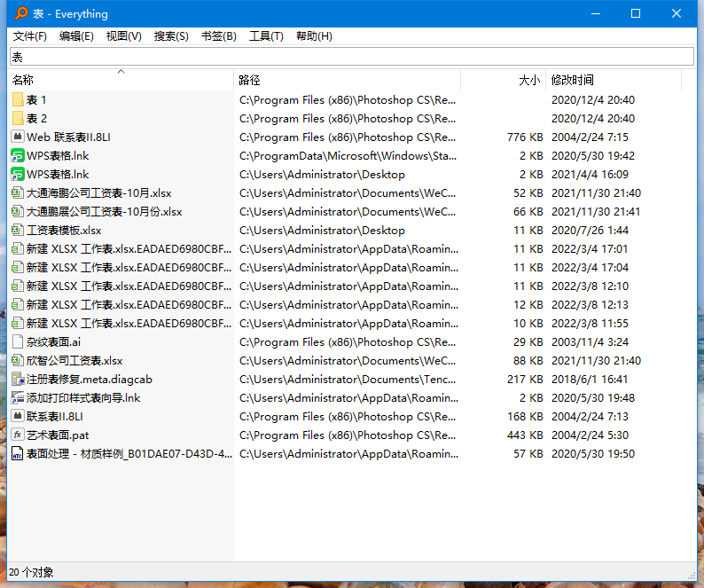Click the icon of 注册表修复.meta.diagcab

pyautogui.click(x=18, y=380)
